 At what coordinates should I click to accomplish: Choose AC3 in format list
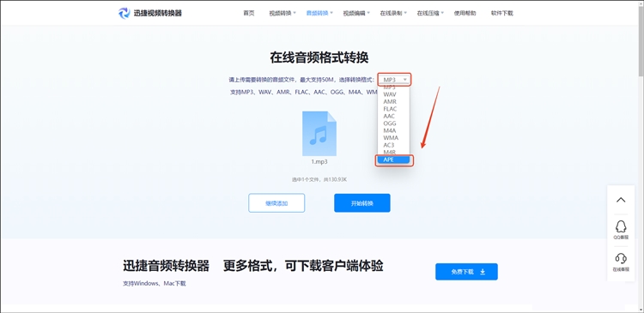coord(390,145)
